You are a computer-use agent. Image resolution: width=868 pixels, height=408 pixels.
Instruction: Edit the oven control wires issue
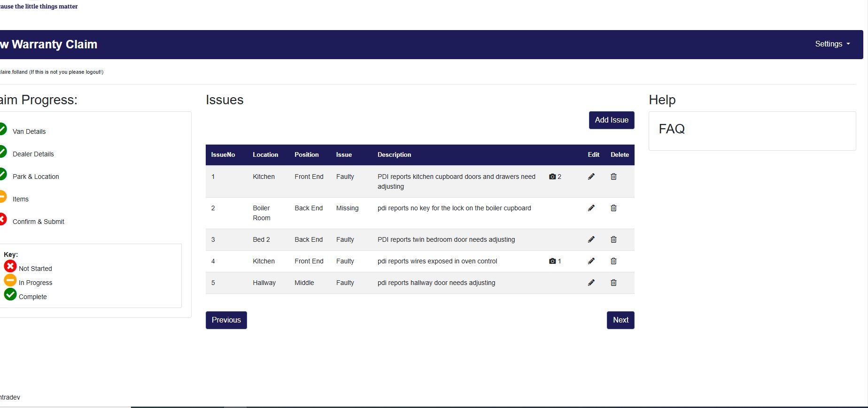tap(591, 261)
